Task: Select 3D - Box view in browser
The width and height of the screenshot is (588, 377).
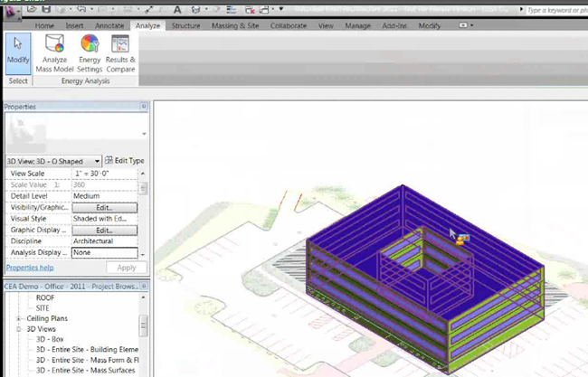Action: 52,340
